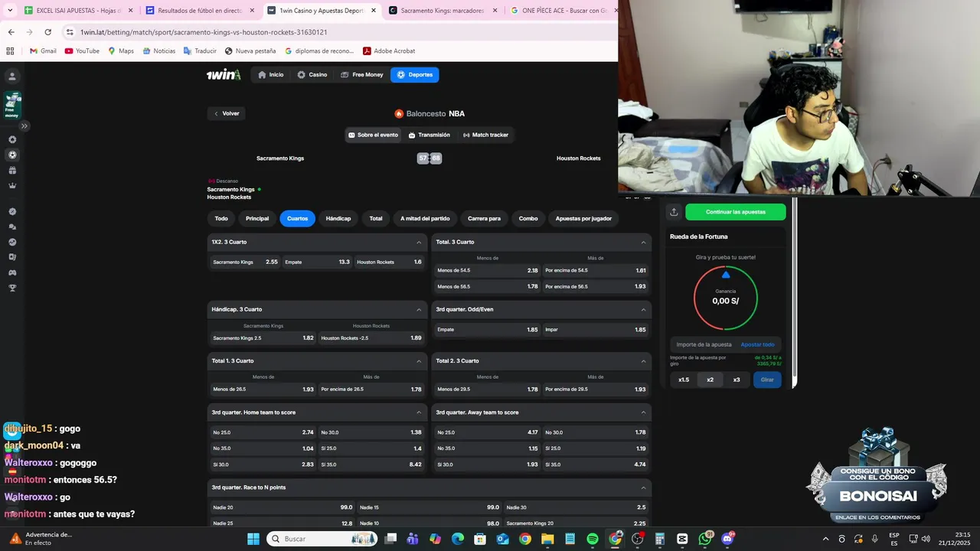Pick Por encima de 54.5 at 1.61
This screenshot has height=551, width=980.
click(596, 270)
